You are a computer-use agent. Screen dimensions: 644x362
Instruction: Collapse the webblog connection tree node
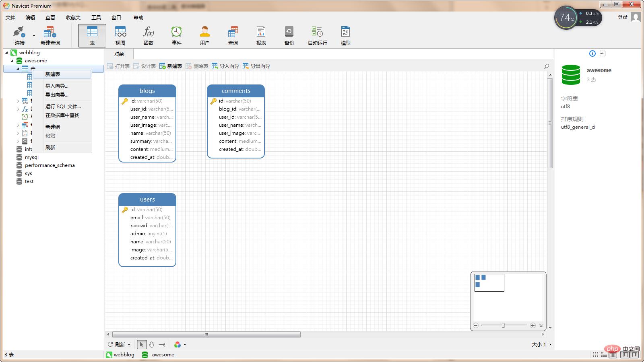click(7, 53)
